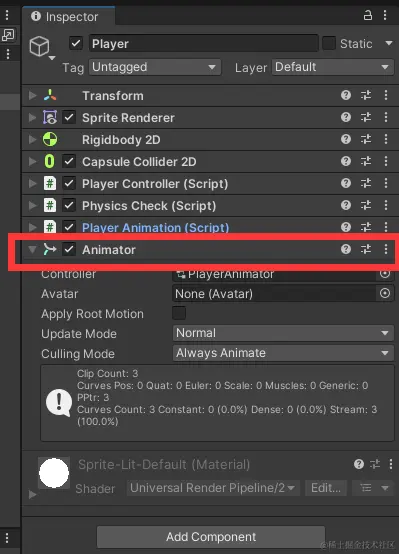Click the Animator component help icon
Screen dimensions: 399x554
pos(346,249)
